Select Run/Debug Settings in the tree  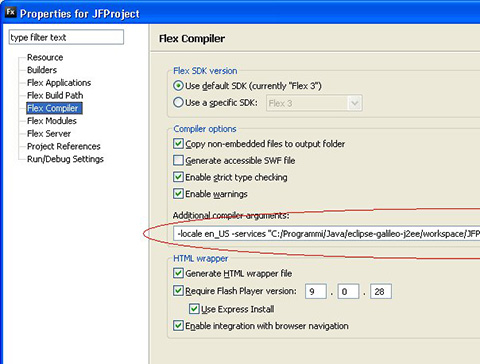[x=65, y=159]
